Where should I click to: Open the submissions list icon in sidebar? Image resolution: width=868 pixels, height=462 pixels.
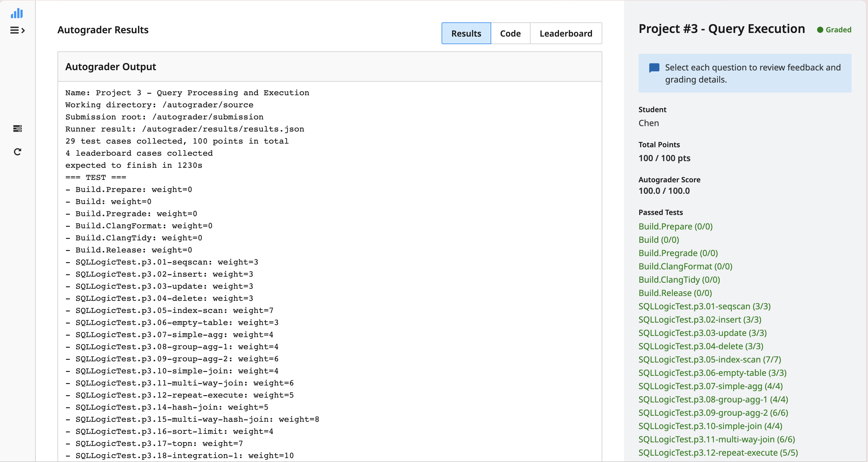click(x=17, y=128)
